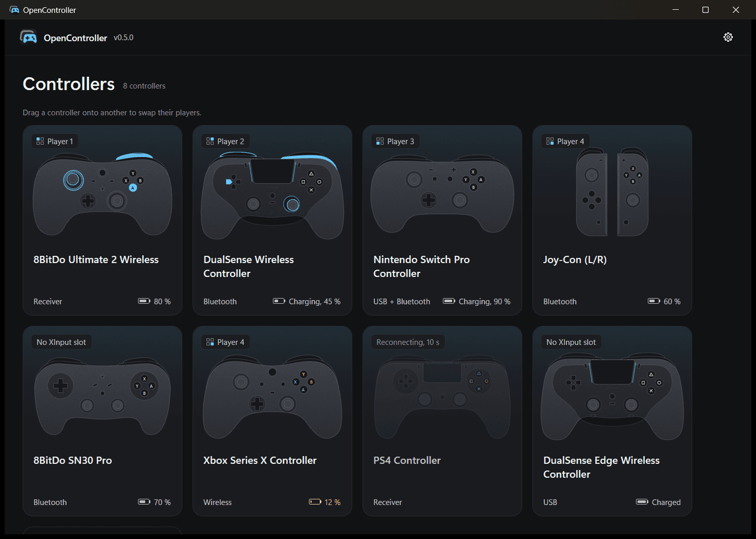Click the PS4 Controller illustration
Screen dimensions: 756x539
pyautogui.click(x=442, y=397)
